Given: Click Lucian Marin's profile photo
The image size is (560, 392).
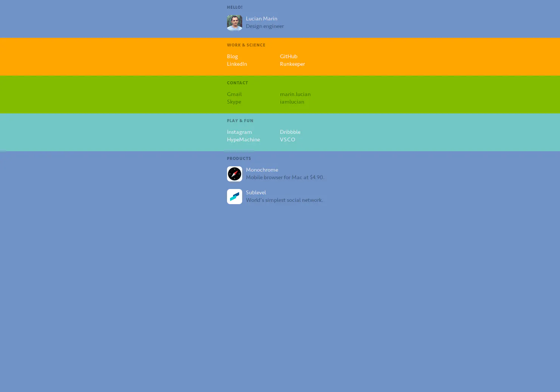Looking at the screenshot, I should tap(235, 23).
